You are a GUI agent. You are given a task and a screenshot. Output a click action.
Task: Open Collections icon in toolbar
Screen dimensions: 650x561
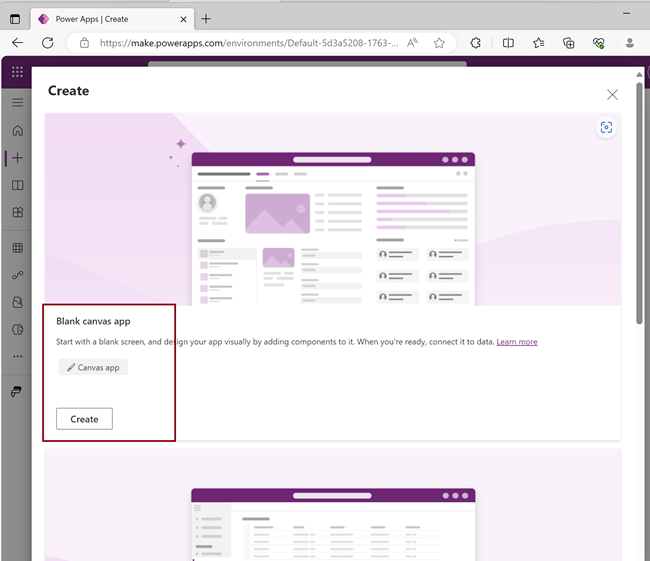click(569, 43)
